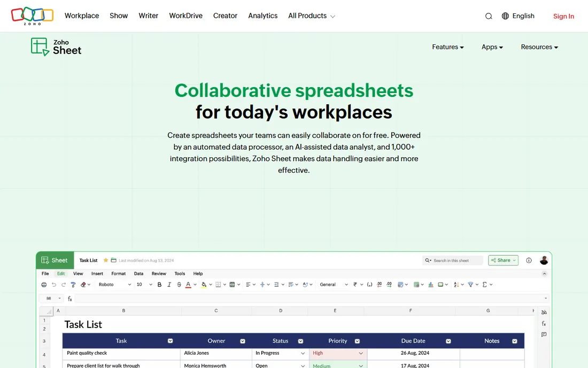Viewport: 588px width, 368px height.
Task: Open the Roboto font dropdown
Action: 115,285
